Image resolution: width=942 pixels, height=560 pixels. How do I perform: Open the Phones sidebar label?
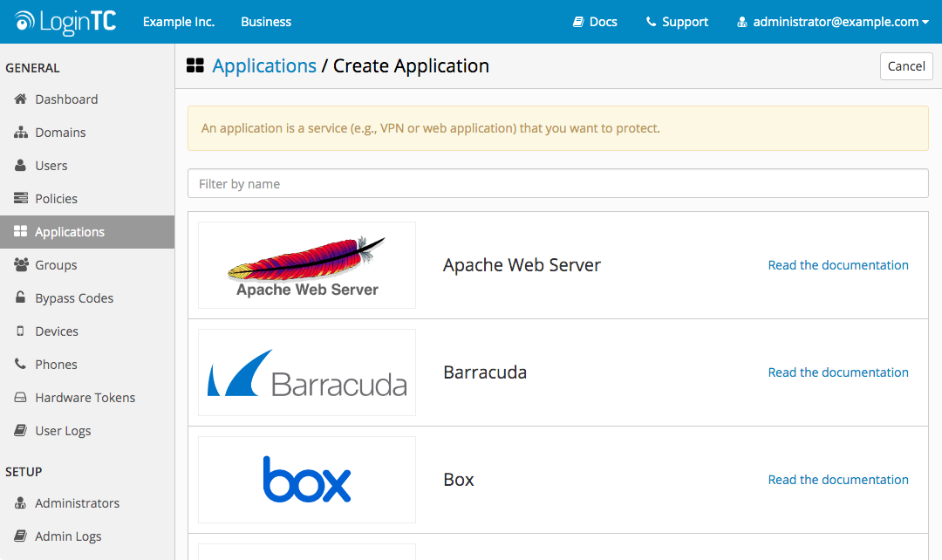(x=56, y=364)
